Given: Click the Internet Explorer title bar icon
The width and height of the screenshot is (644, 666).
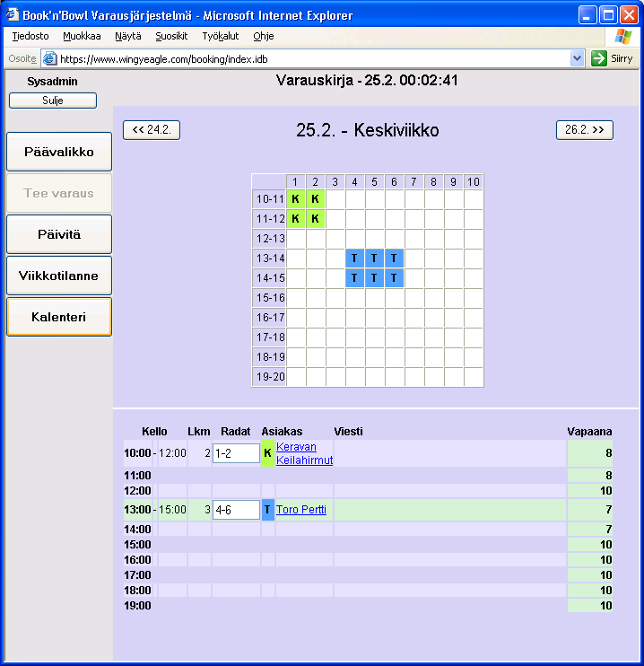Looking at the screenshot, I should (x=13, y=15).
